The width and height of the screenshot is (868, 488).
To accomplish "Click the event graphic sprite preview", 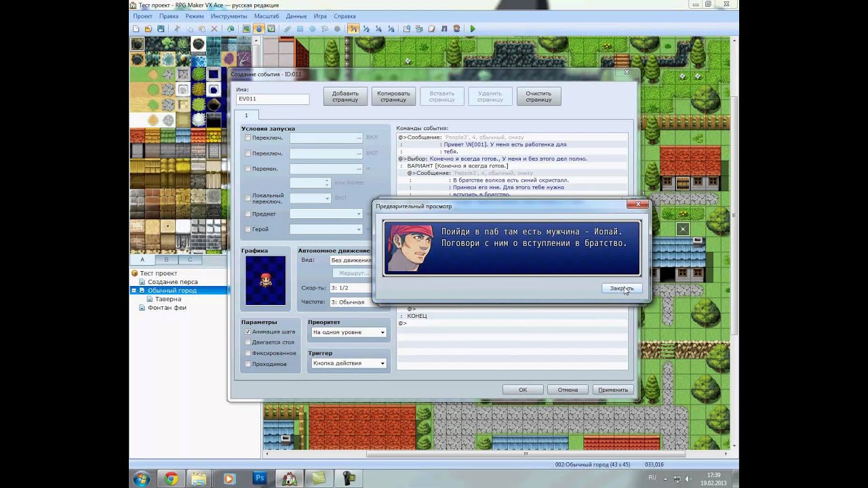I will [266, 281].
